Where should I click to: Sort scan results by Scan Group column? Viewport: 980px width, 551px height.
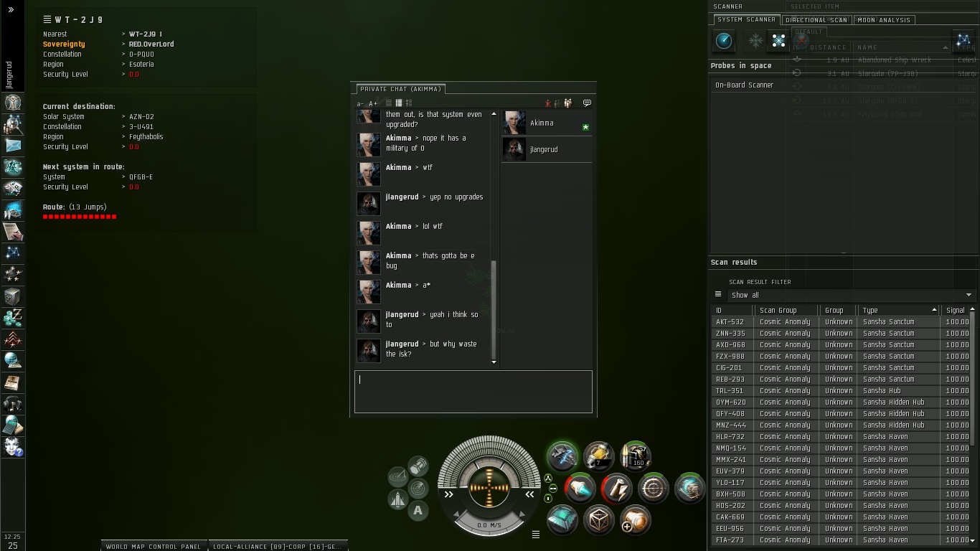click(x=786, y=310)
